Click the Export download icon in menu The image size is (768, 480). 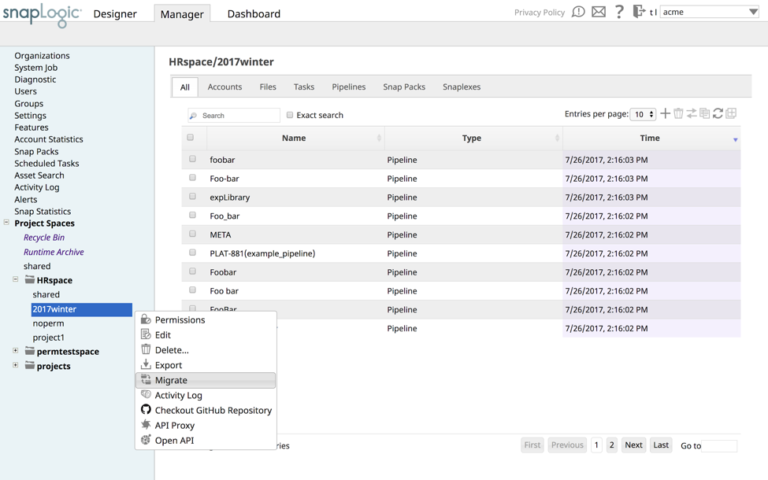[145, 364]
